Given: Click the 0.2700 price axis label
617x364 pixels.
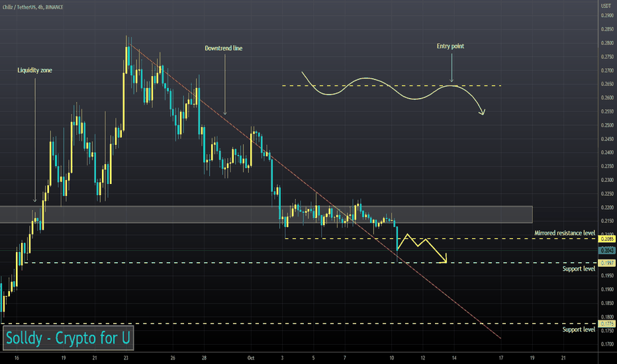Looking at the screenshot, I should 607,70.
